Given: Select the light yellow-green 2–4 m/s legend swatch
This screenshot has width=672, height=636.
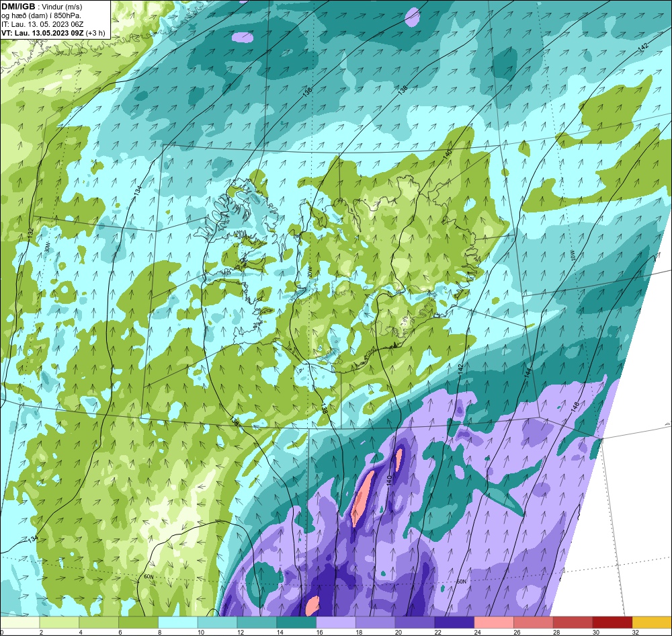Looking at the screenshot, I should [59, 623].
